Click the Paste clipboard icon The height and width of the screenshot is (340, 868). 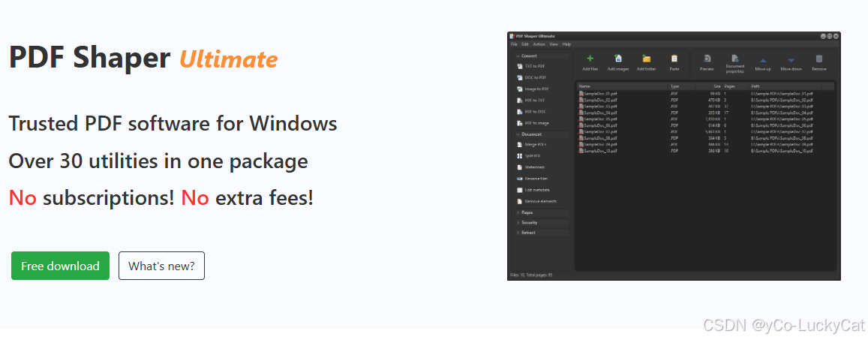674,59
